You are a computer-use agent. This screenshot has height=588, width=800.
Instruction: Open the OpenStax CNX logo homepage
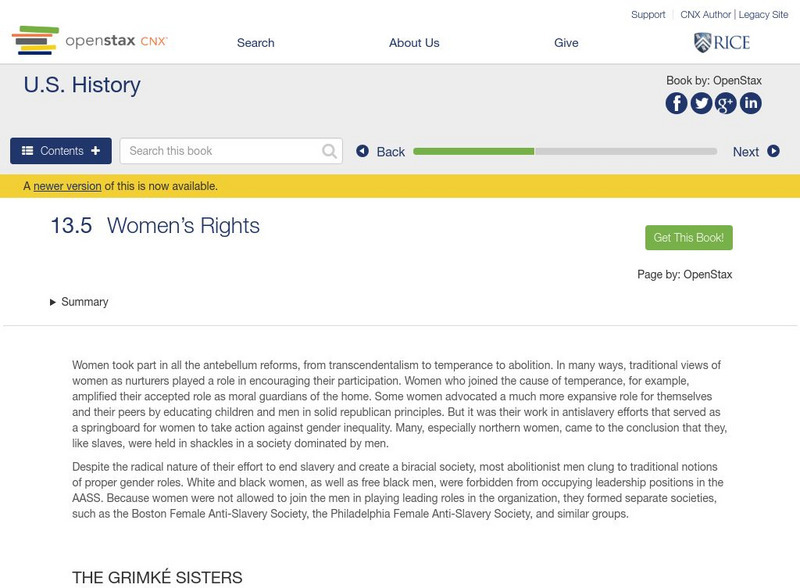[90, 41]
